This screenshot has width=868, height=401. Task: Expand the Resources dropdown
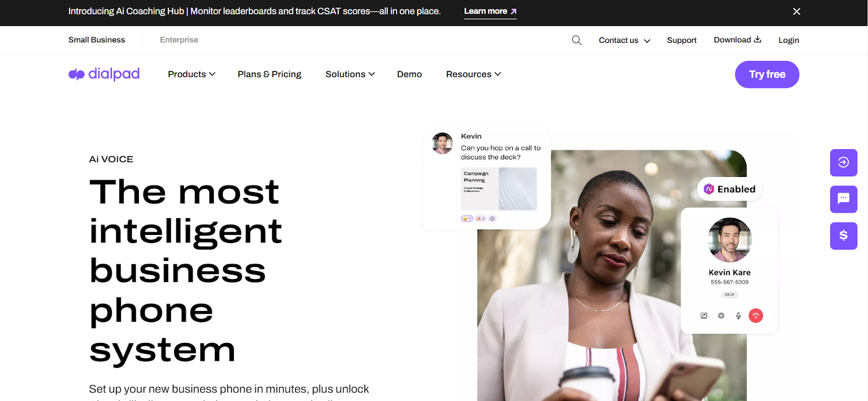point(474,74)
